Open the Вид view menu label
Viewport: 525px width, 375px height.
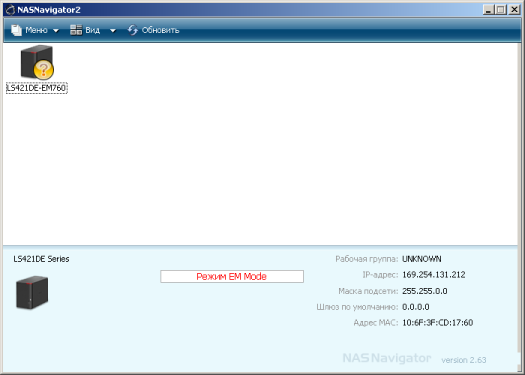tap(92, 30)
